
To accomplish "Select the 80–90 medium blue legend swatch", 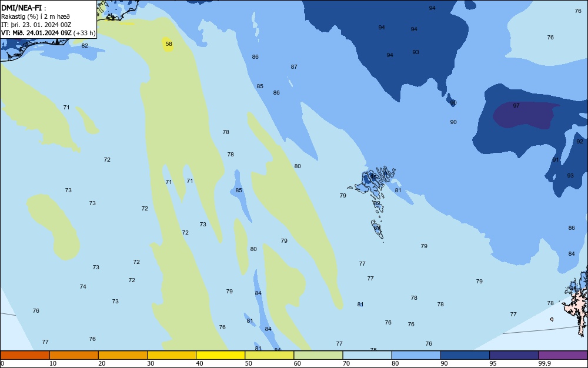I will coord(416,355).
